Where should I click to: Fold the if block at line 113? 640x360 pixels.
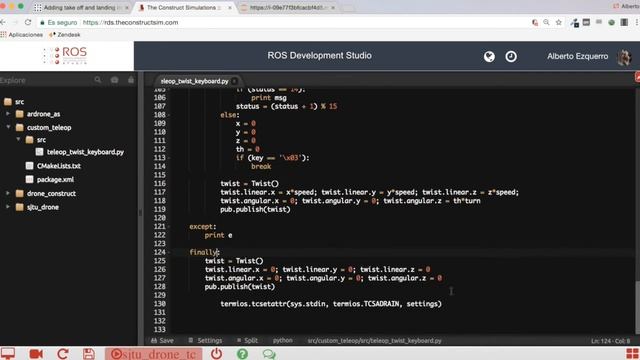click(x=169, y=158)
